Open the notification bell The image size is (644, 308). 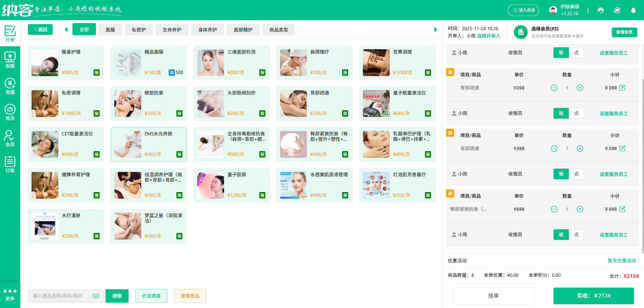point(633,10)
